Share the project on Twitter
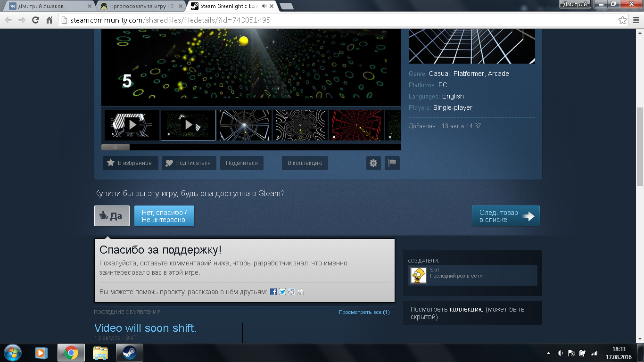 282,292
